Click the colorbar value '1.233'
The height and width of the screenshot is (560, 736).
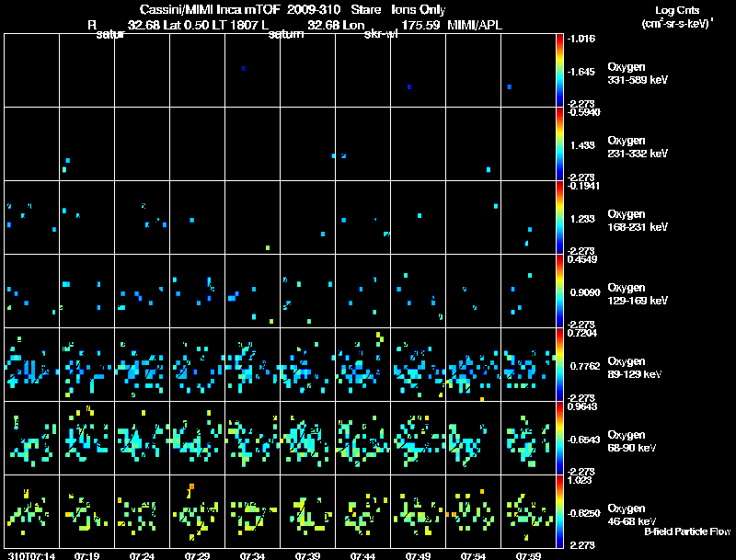(582, 219)
